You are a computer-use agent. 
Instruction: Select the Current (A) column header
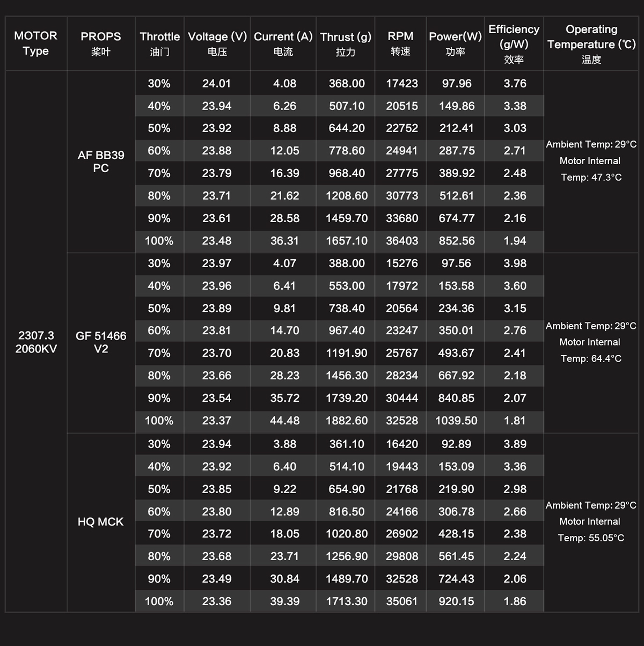[283, 43]
